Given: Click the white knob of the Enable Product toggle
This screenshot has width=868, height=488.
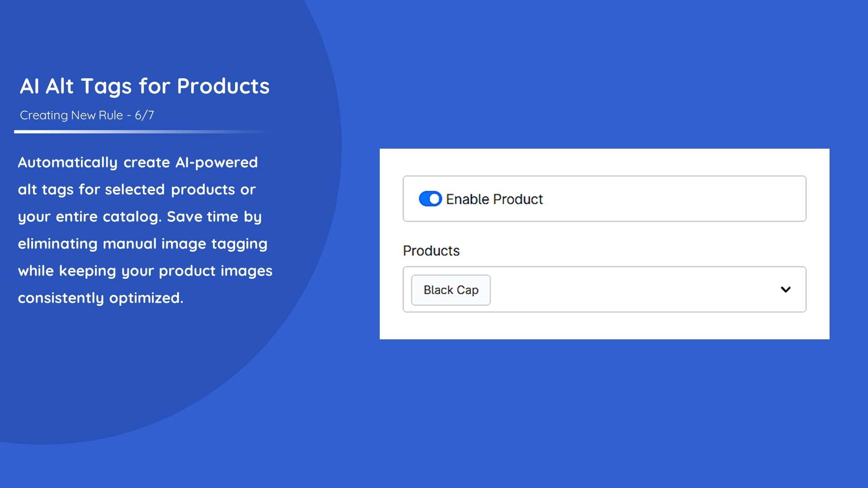Looking at the screenshot, I should coord(435,199).
